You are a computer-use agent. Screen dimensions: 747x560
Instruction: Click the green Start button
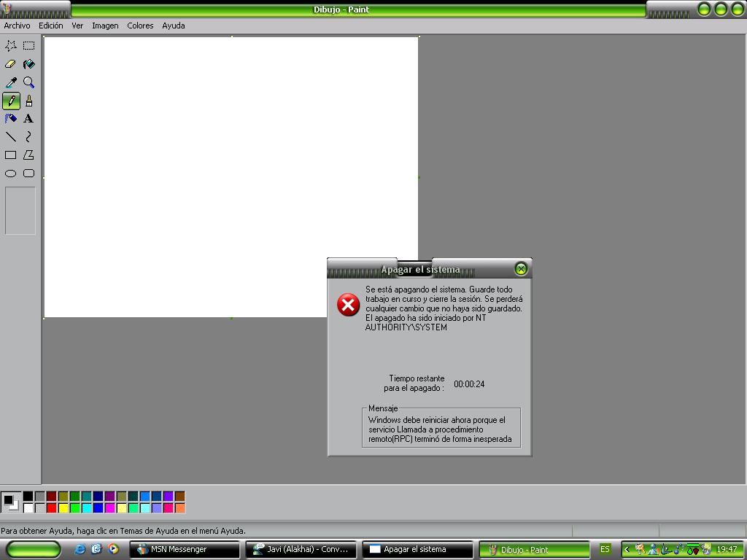(x=34, y=549)
